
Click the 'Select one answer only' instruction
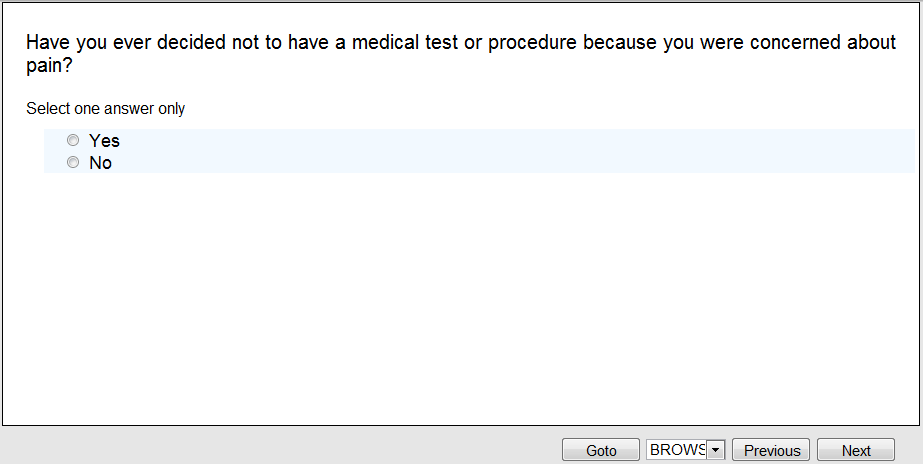pyautogui.click(x=105, y=109)
